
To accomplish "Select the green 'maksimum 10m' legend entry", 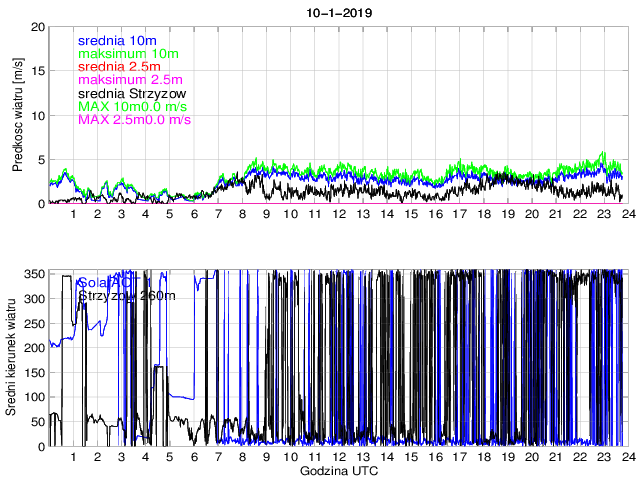I will pyautogui.click(x=127, y=53).
